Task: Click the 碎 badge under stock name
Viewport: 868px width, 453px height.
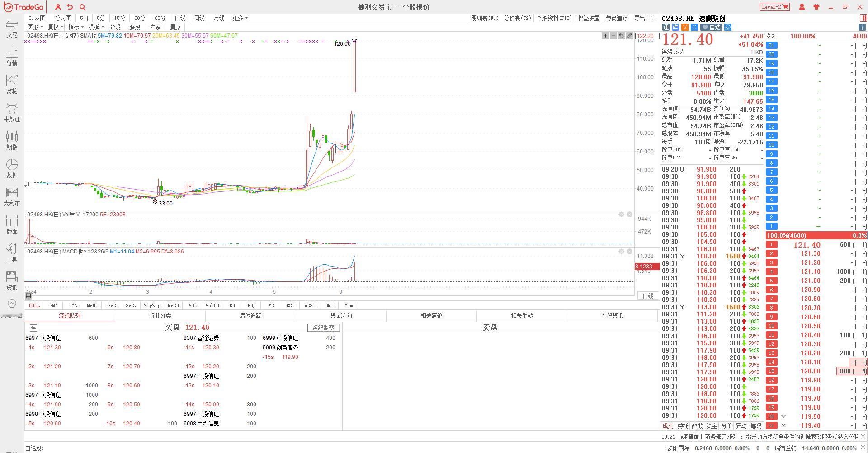Action: pos(675,27)
